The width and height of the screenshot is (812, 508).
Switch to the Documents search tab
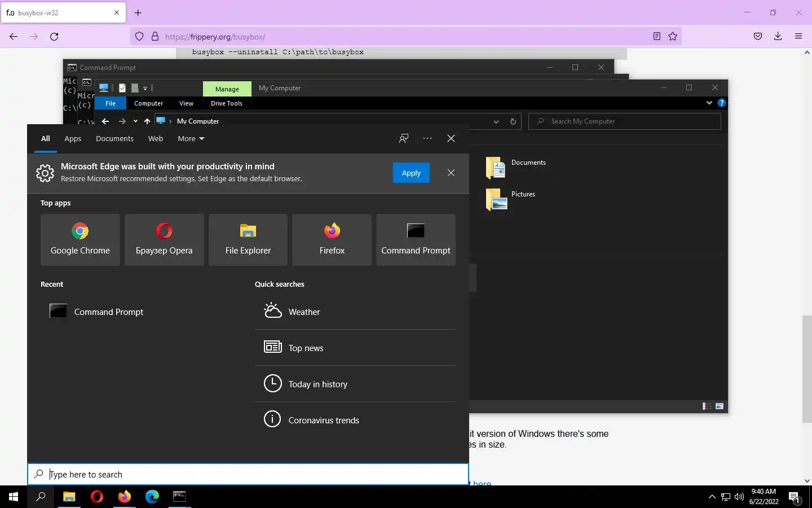pyautogui.click(x=114, y=138)
